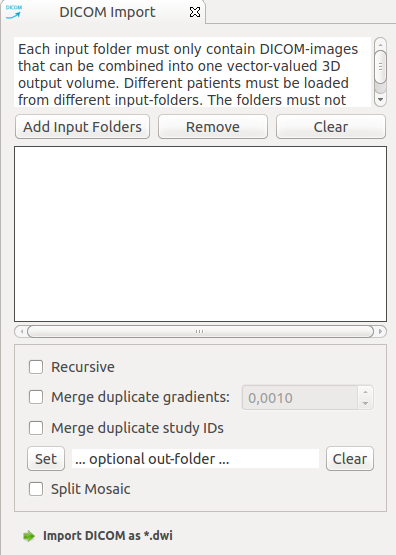Viewport: 396px width, 555px height.
Task: Click description scrollbar up arrow
Action: (x=380, y=44)
